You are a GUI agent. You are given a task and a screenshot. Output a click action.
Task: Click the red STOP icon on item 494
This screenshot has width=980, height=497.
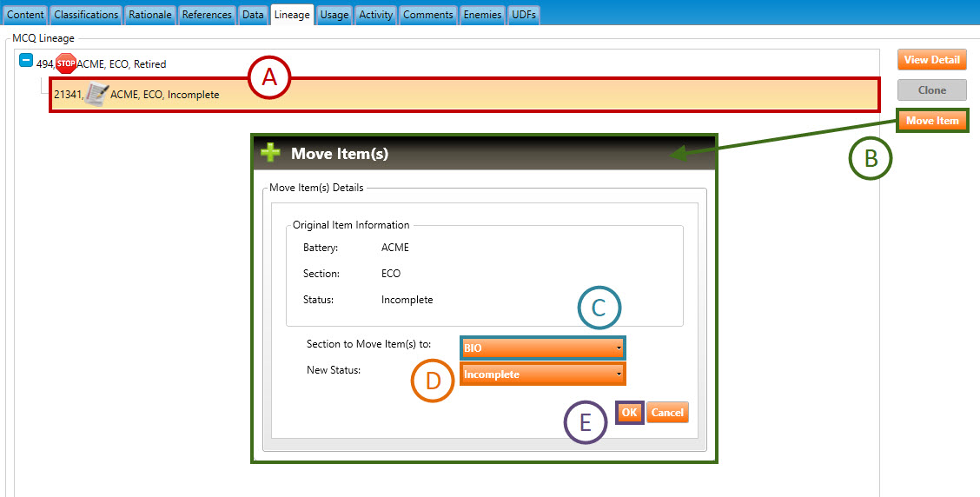coord(66,63)
